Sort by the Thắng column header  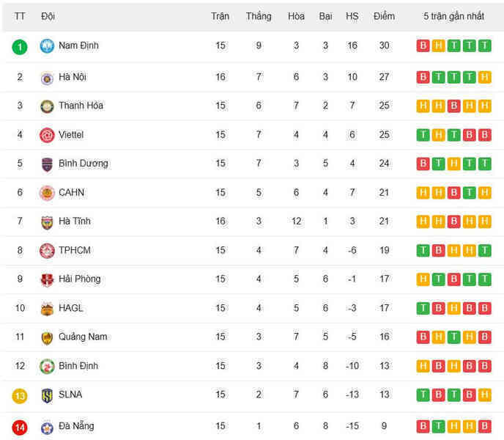tap(259, 16)
